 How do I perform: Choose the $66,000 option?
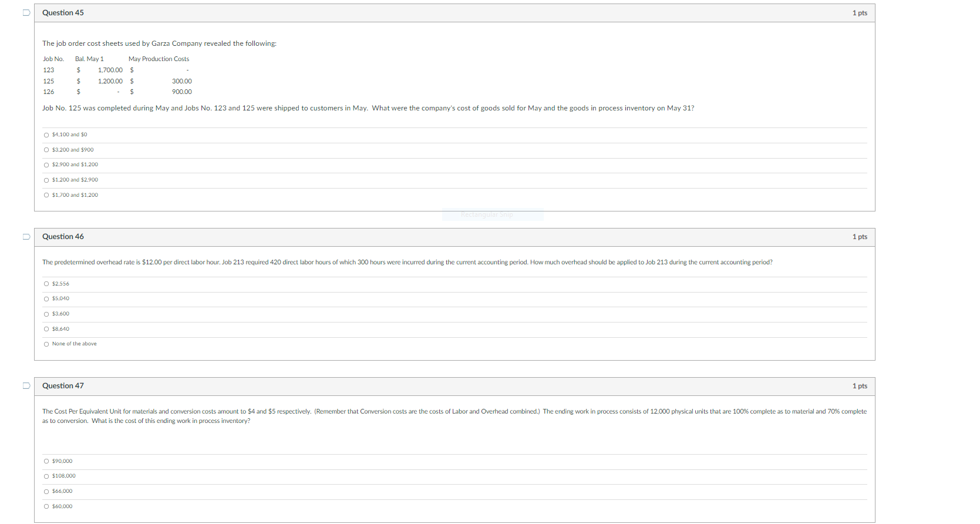(x=46, y=492)
